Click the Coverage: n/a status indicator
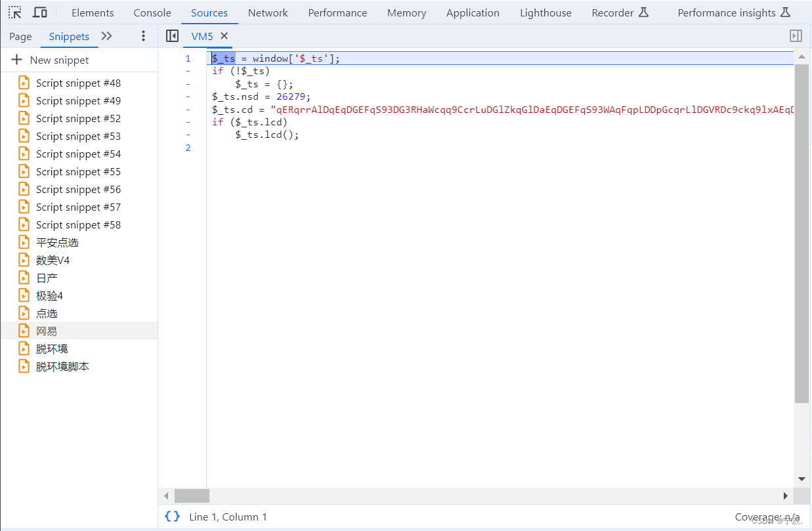Image resolution: width=812 pixels, height=531 pixels. 767,517
